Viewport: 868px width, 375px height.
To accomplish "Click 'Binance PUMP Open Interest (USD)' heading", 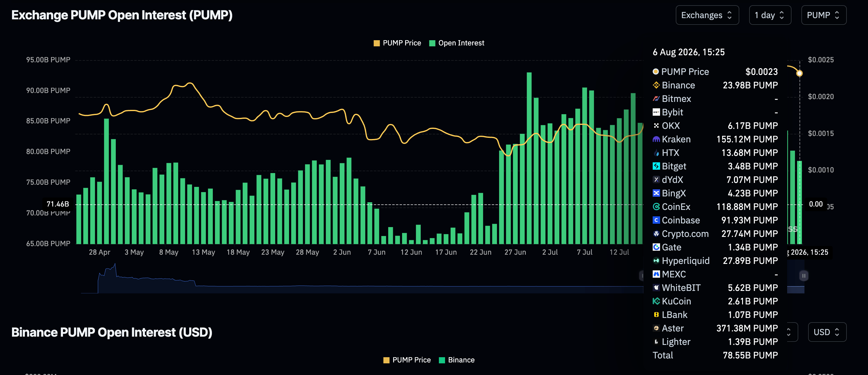I will coord(112,332).
